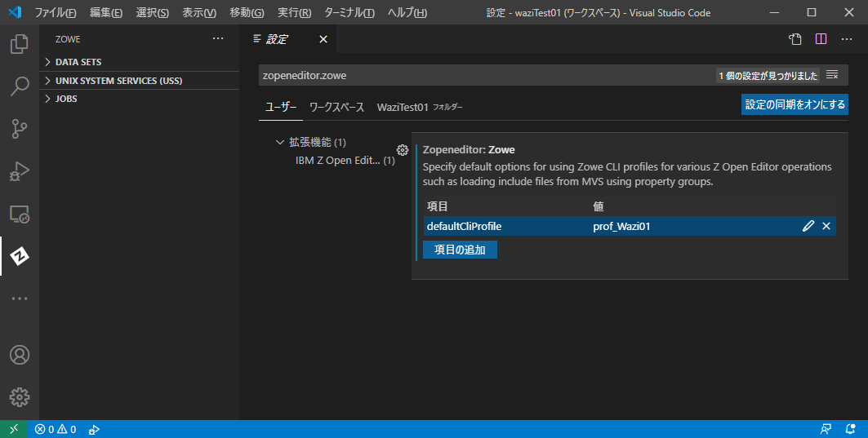Open the 編集(E) menu
The width and height of the screenshot is (868, 438).
pos(105,12)
